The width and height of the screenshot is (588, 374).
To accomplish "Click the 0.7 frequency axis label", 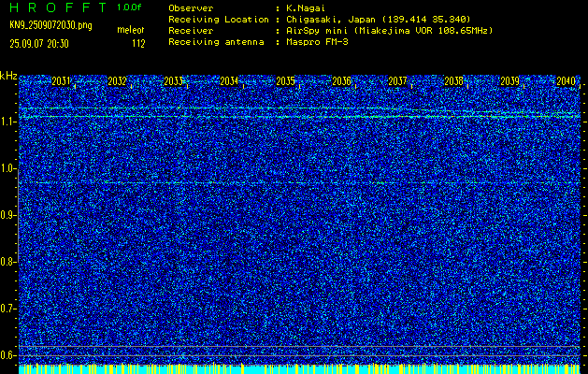I will click(x=7, y=309).
